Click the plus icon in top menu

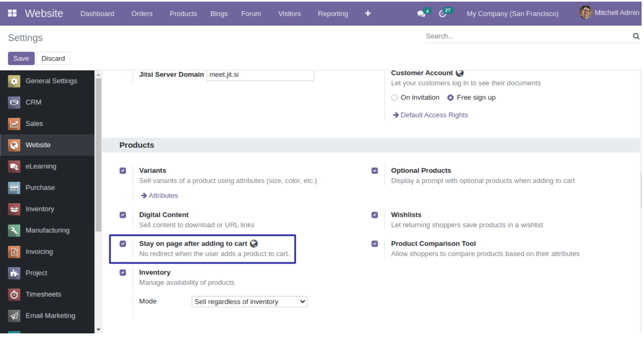click(x=368, y=14)
